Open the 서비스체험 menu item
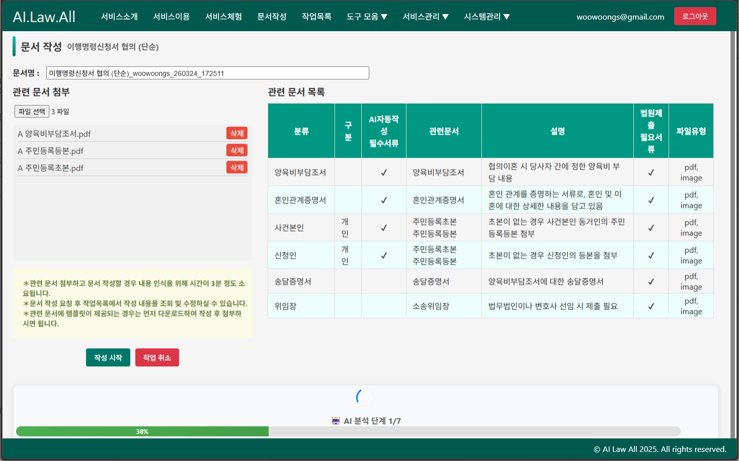Viewport: 739px width, 461px height. [223, 16]
